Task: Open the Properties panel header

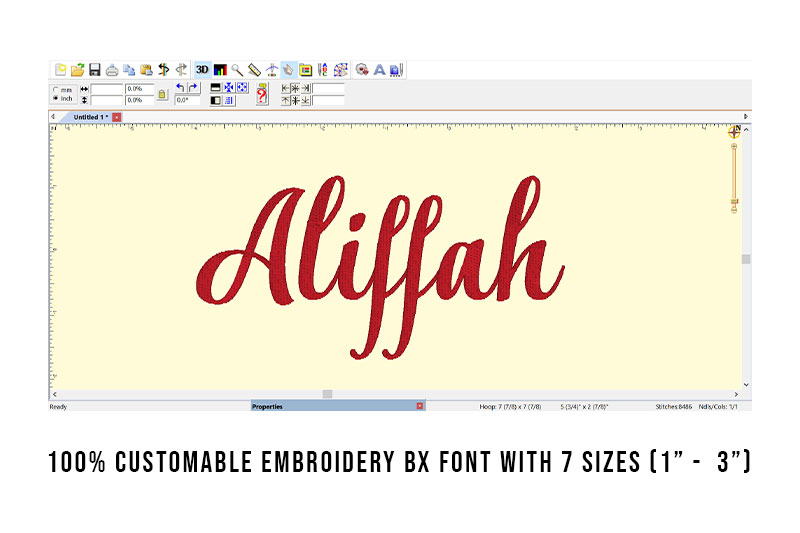Action: (267, 407)
